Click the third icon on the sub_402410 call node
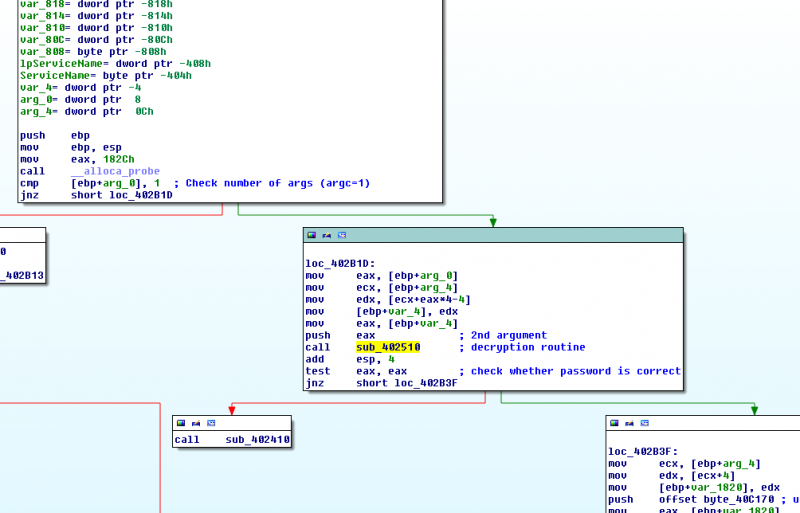The height and width of the screenshot is (513, 800). tap(211, 424)
